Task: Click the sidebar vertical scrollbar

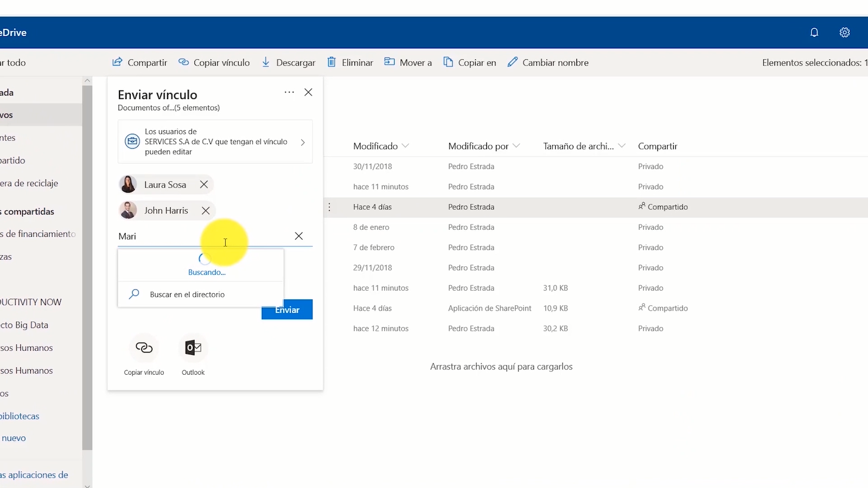Action: coord(87,267)
